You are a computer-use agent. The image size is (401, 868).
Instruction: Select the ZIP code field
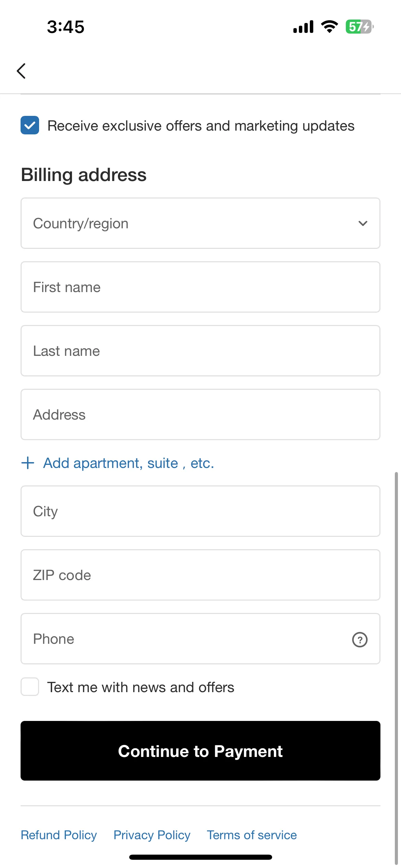(200, 575)
